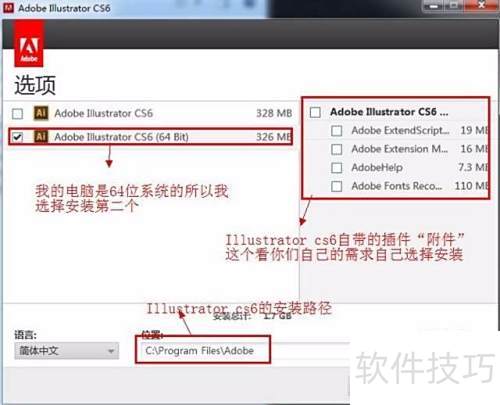
Task: Click the red Adobe logo
Action: [29, 44]
